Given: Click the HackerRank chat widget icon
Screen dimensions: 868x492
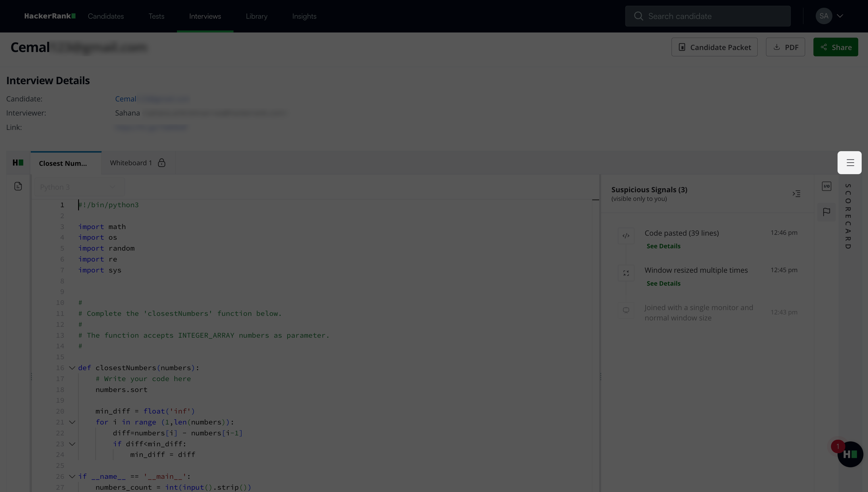Looking at the screenshot, I should [850, 454].
